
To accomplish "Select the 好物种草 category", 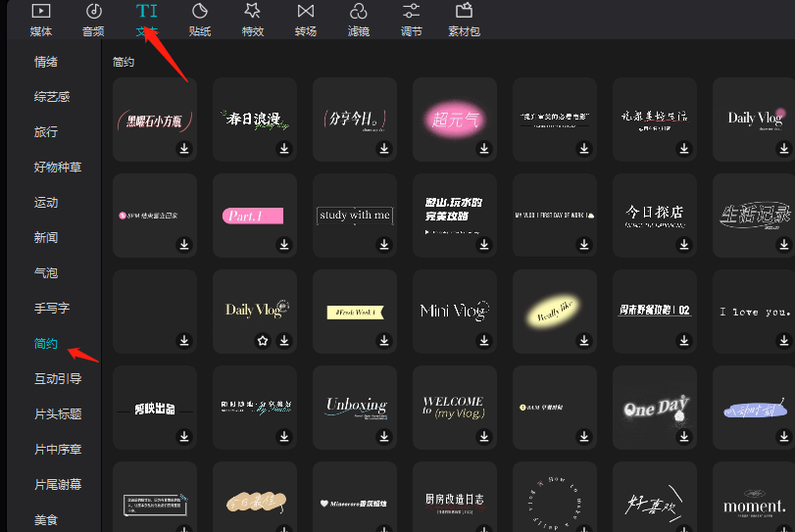I will [58, 168].
